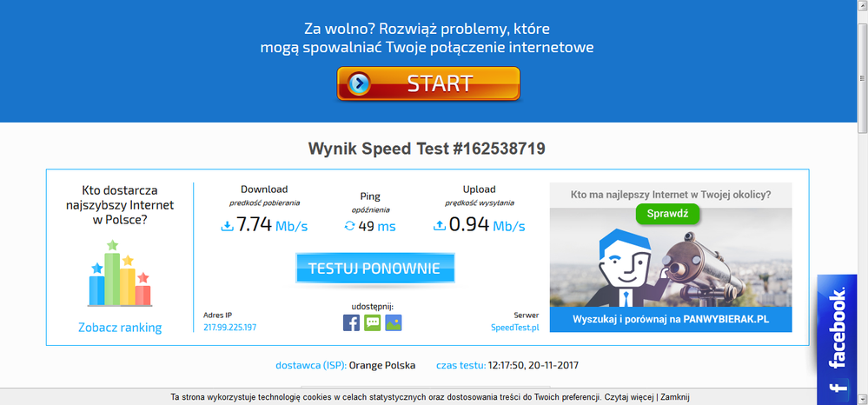Click Czytaj więcej in cookie notice
Image resolution: width=868 pixels, height=405 pixels.
point(629,397)
